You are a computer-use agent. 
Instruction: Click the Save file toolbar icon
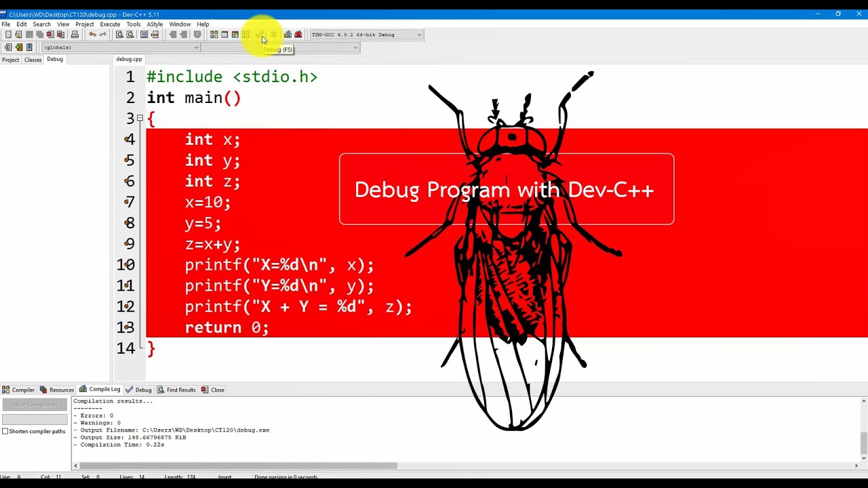coord(29,35)
